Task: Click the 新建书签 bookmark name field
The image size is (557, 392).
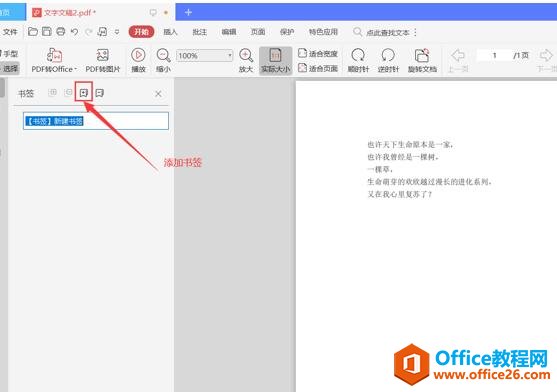Action: (x=96, y=121)
